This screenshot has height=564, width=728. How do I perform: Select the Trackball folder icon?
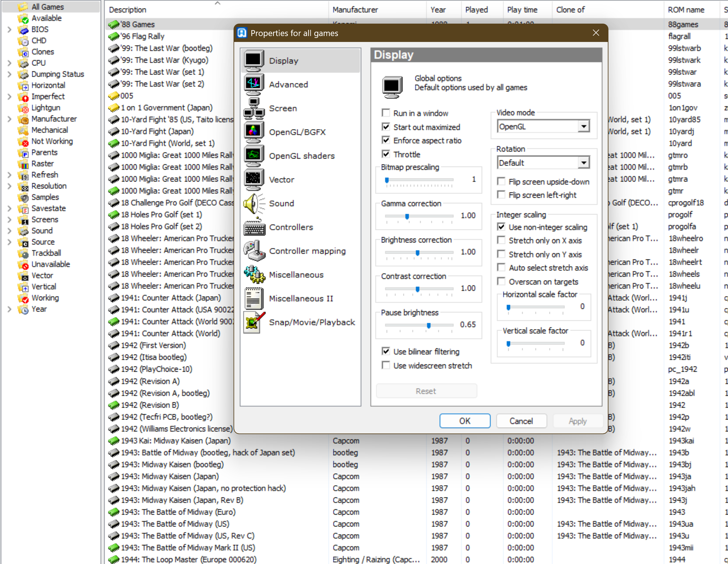click(23, 253)
